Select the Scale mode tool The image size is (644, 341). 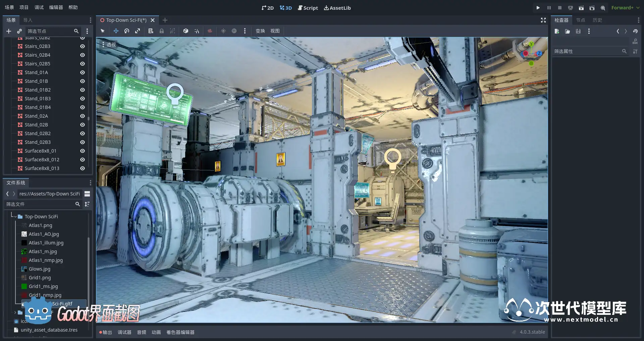pos(138,31)
